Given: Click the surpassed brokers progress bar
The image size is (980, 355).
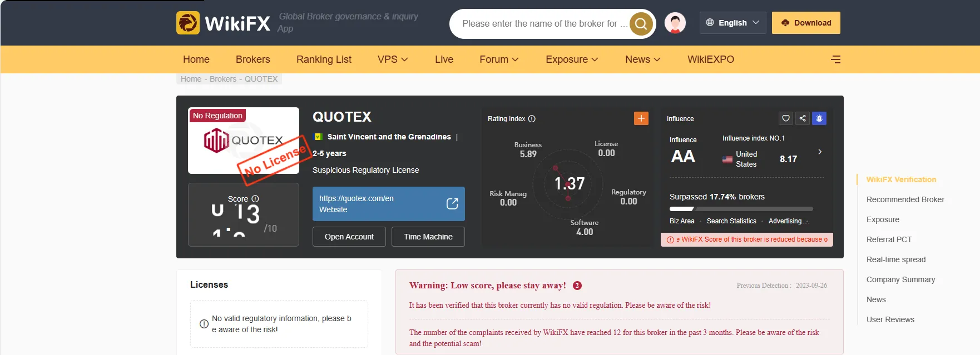Looking at the screenshot, I should click(x=741, y=209).
